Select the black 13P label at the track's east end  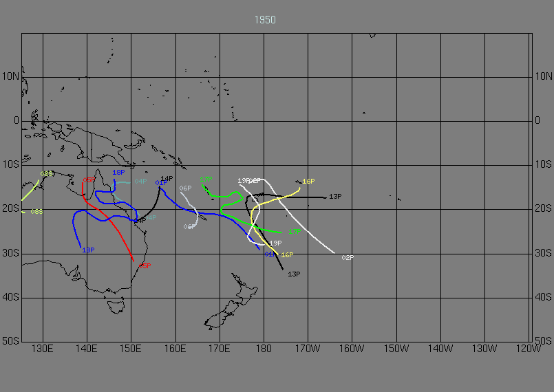coord(335,197)
